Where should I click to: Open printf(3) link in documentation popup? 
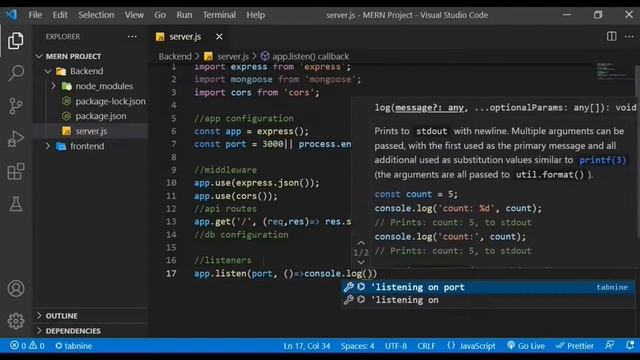point(602,160)
